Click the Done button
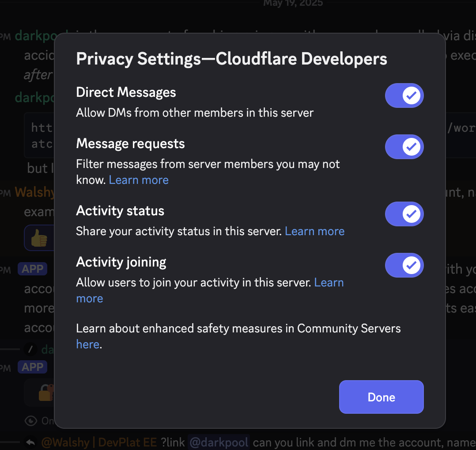The height and width of the screenshot is (450, 476). 381,397
